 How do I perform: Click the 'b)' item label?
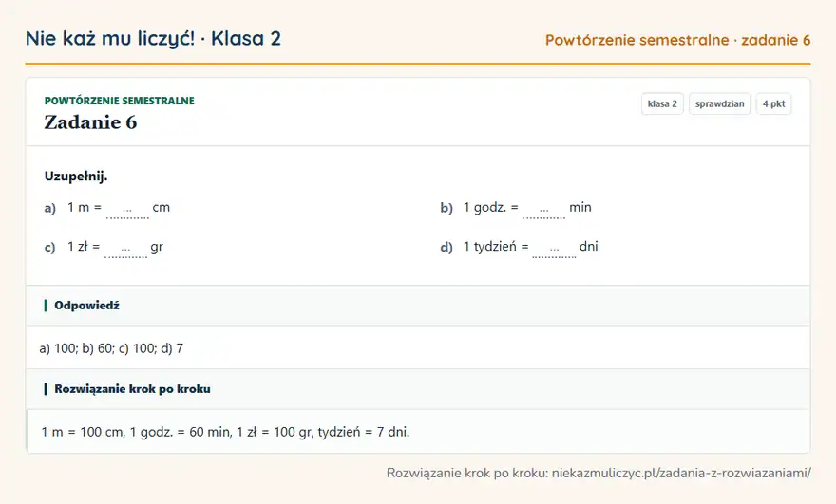point(446,208)
